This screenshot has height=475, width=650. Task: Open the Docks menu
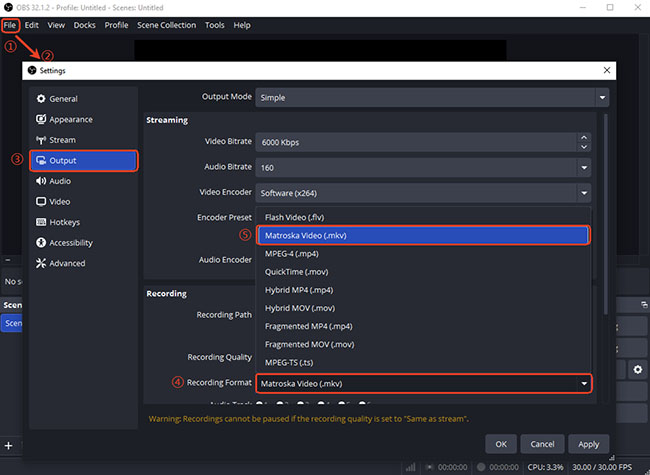[x=85, y=25]
